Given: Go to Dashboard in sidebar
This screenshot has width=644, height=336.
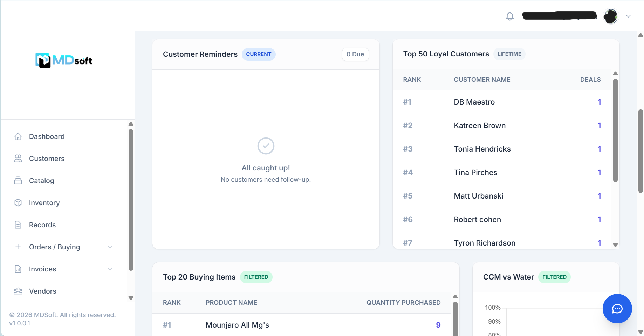Looking at the screenshot, I should tap(47, 136).
